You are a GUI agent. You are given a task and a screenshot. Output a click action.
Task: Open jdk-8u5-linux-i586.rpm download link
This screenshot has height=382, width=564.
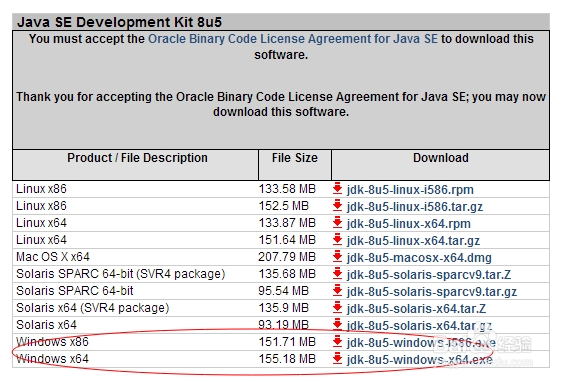tap(410, 190)
